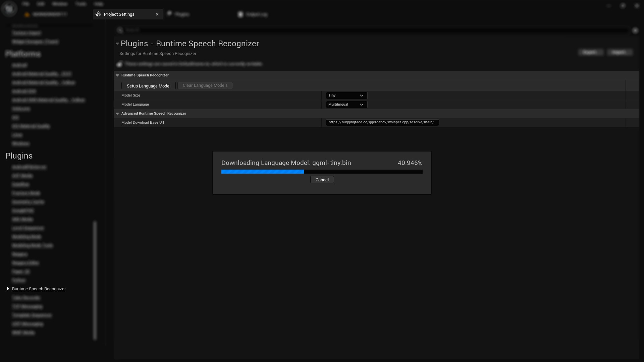Image resolution: width=644 pixels, height=362 pixels.
Task: Open the Model Size dropdown showing Tiny
Action: coord(346,95)
